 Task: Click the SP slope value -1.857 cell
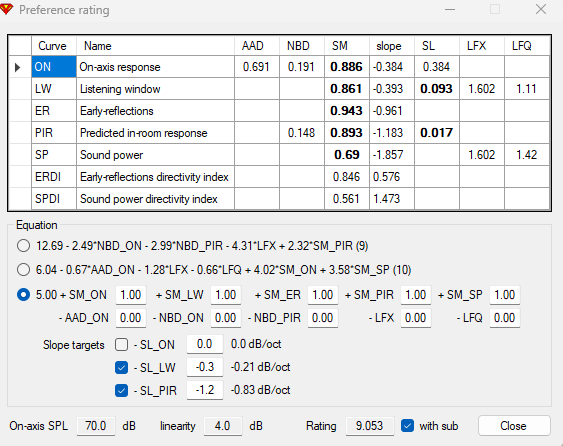(392, 155)
